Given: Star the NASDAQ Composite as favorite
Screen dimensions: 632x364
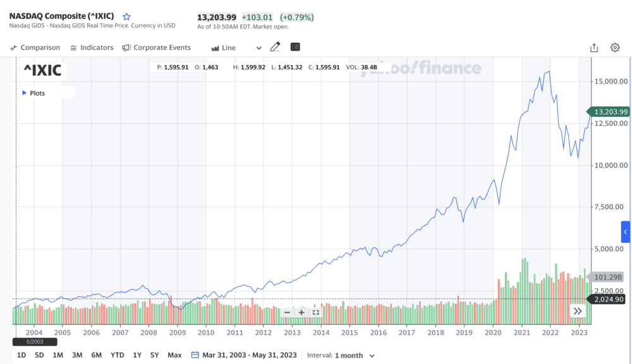Looking at the screenshot, I should pos(126,16).
